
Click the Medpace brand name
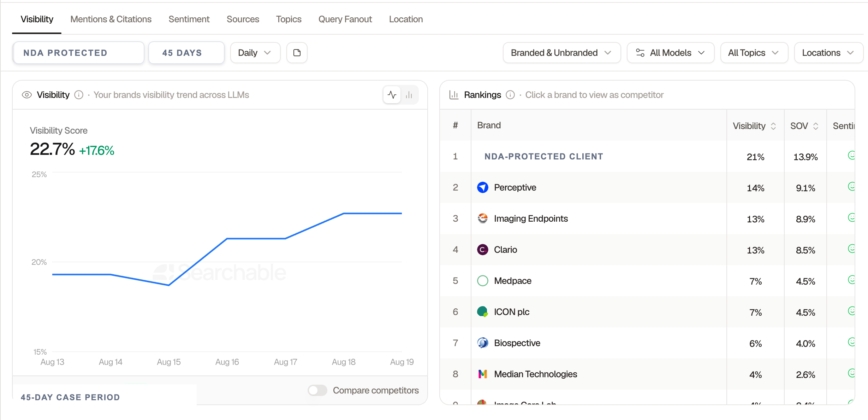[x=513, y=281]
